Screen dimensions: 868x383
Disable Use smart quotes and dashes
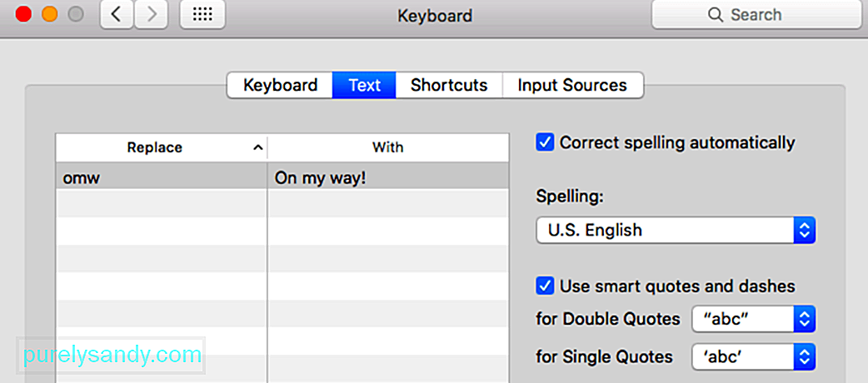click(x=545, y=286)
